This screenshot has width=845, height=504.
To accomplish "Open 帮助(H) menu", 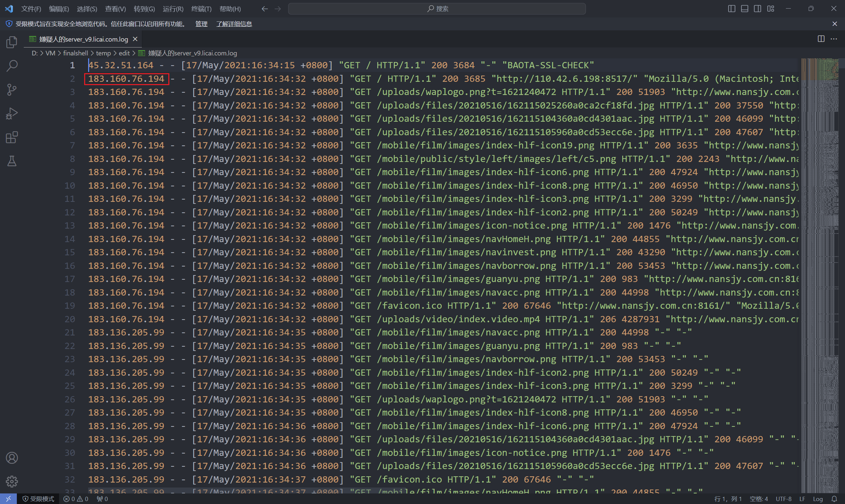I will click(x=230, y=9).
